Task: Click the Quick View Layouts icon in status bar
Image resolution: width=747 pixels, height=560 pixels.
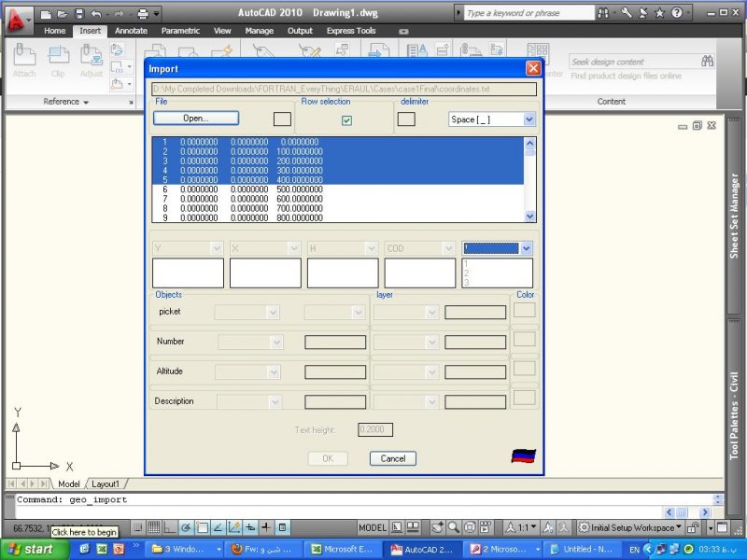Action: tap(397, 527)
